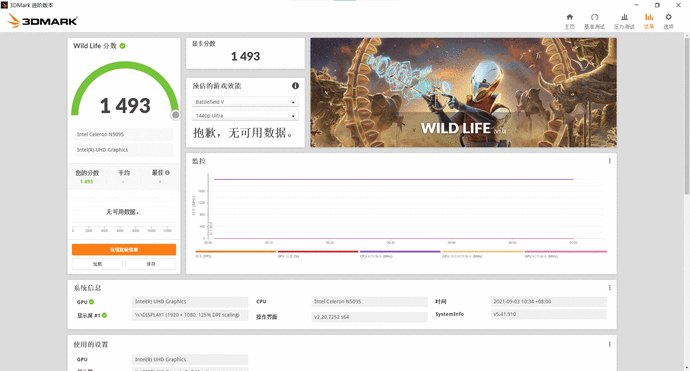
Task: Click the 3DMark logo
Action: tap(43, 20)
